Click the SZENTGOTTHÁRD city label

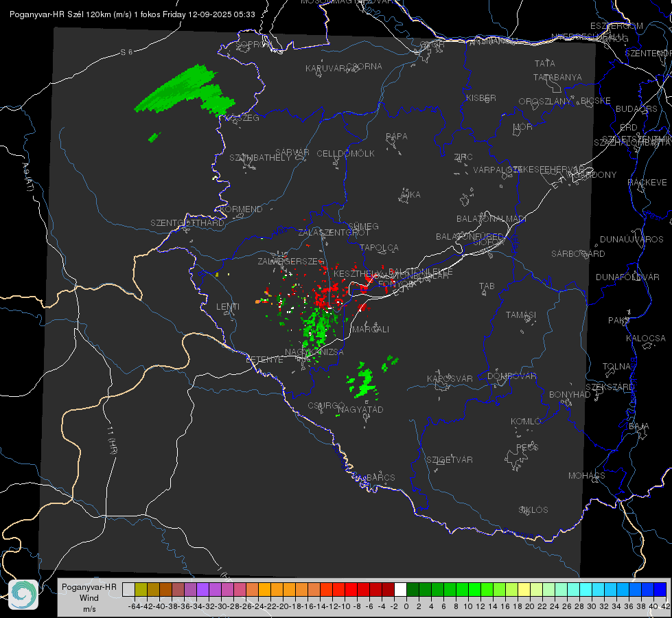(187, 223)
